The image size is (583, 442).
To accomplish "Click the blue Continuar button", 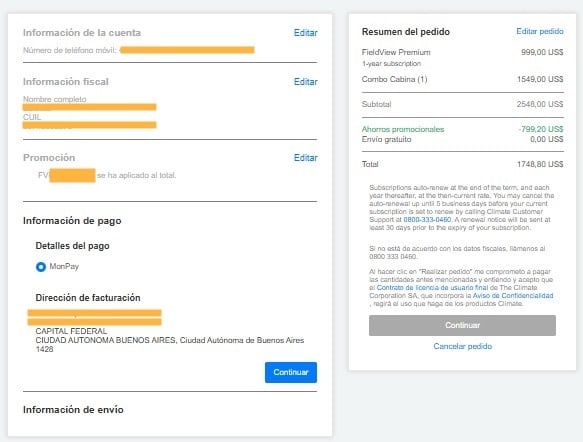I will coord(291,372).
